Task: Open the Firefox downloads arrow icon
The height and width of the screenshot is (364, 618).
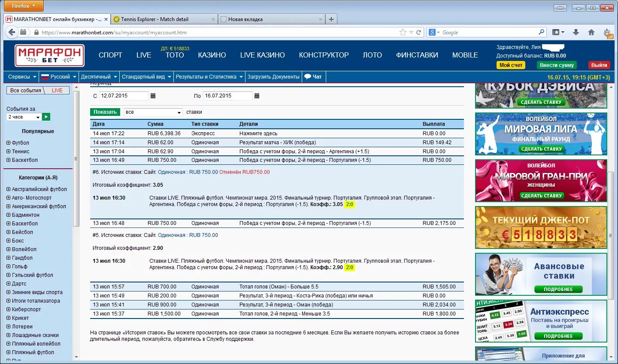Action: click(x=576, y=32)
